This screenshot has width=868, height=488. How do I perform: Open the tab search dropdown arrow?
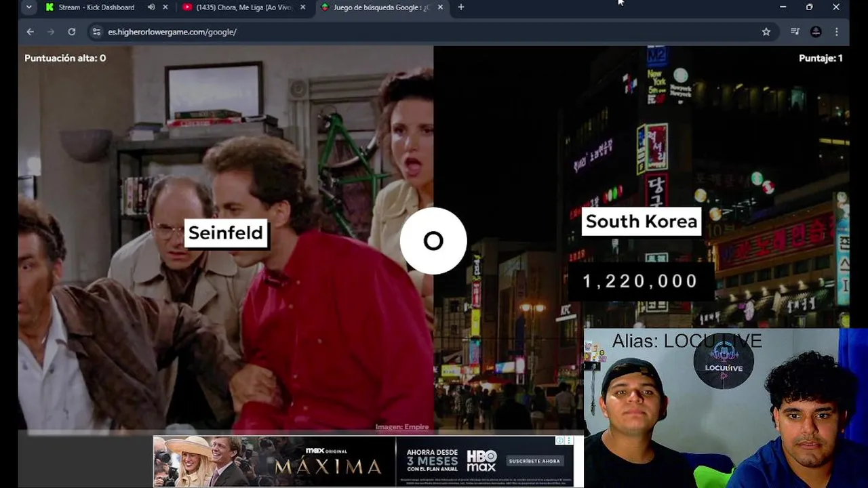(28, 7)
